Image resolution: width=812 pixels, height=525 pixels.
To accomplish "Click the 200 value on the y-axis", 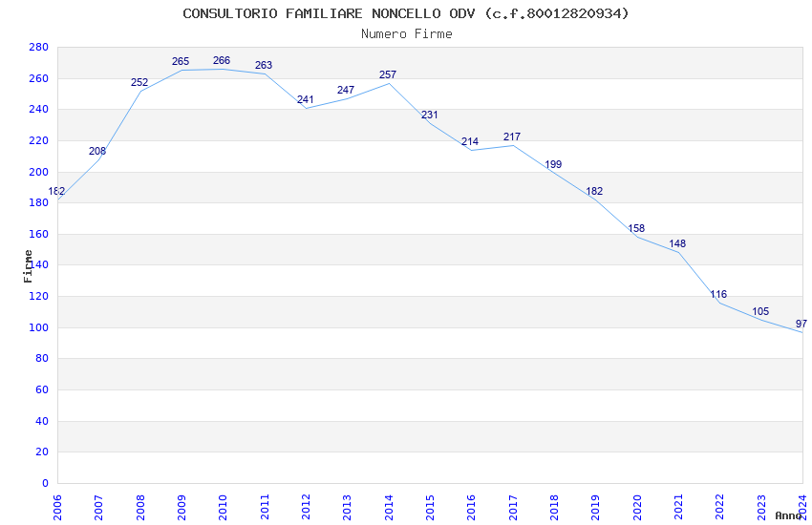I will click(39, 172).
